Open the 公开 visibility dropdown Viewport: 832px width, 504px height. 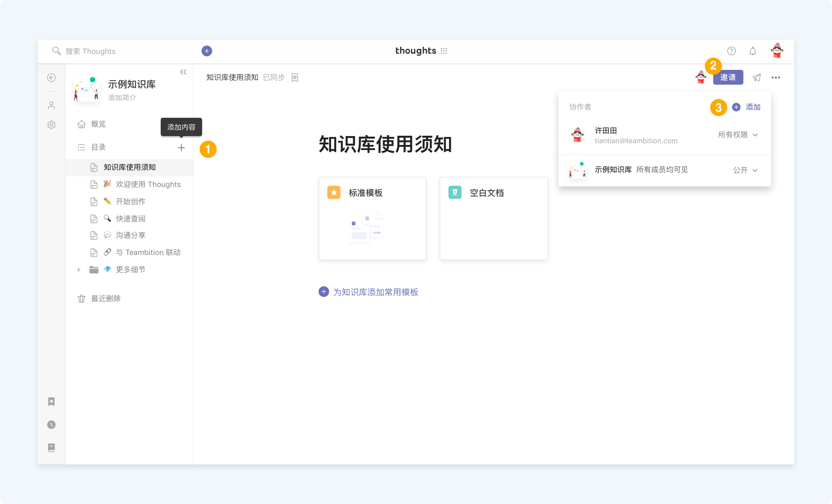pyautogui.click(x=746, y=170)
